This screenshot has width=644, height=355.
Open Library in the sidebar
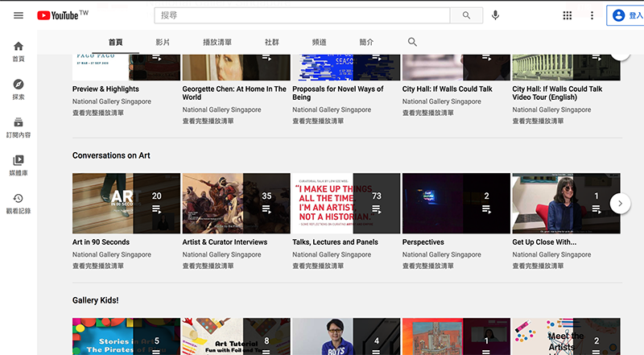tap(19, 165)
